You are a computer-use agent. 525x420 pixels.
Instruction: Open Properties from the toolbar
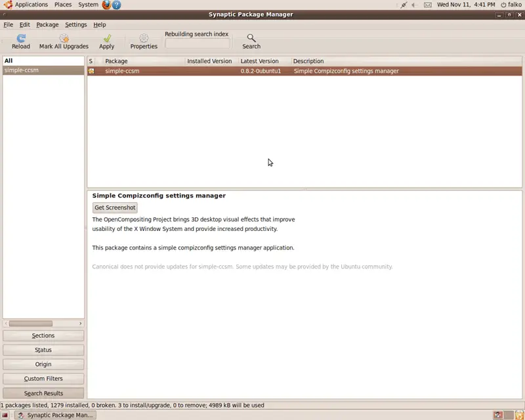(x=144, y=42)
